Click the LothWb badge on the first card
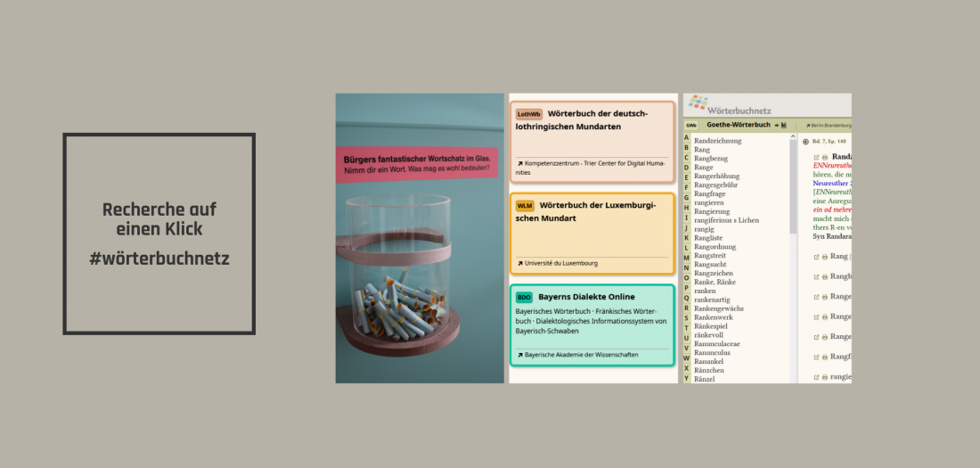The height and width of the screenshot is (468, 980). pyautogui.click(x=528, y=114)
